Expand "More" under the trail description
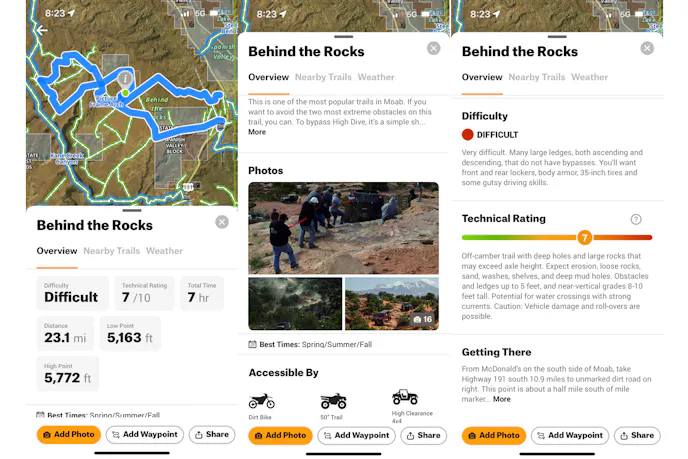 pyautogui.click(x=257, y=132)
